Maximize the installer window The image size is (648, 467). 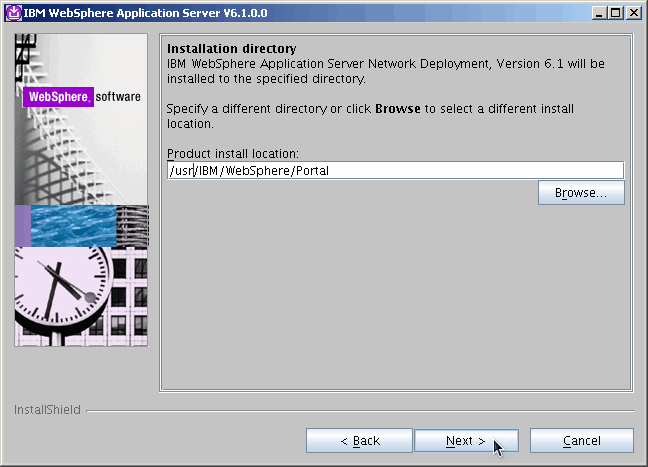616,13
